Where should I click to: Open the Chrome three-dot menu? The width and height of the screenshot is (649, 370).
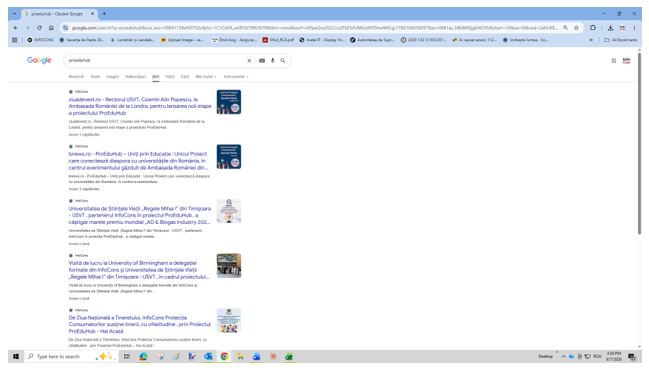(x=634, y=28)
